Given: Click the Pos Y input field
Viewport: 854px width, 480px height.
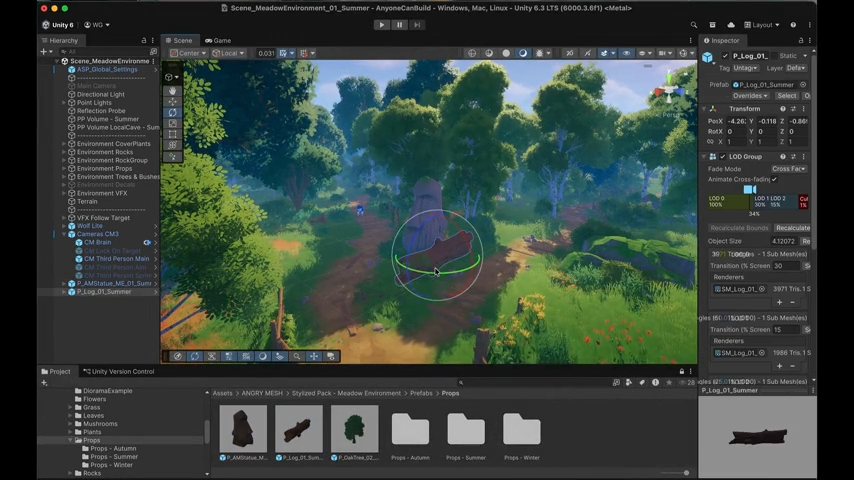Looking at the screenshot, I should [767, 121].
